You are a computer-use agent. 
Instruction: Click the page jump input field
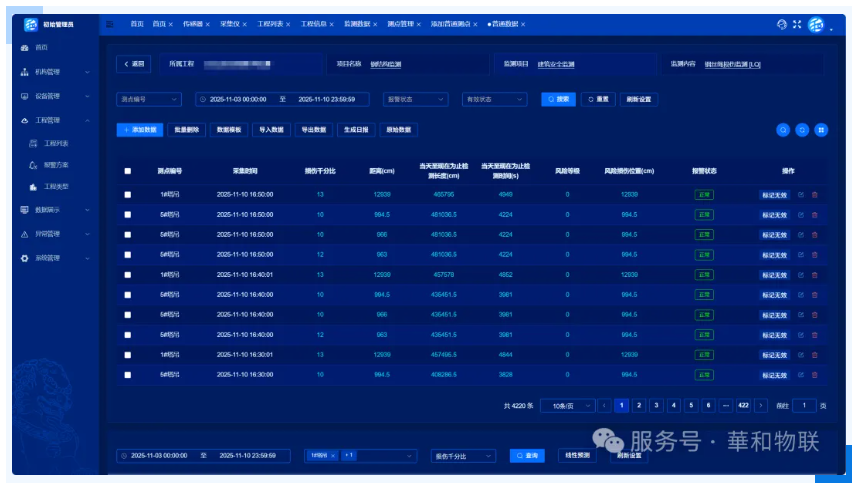(x=804, y=406)
